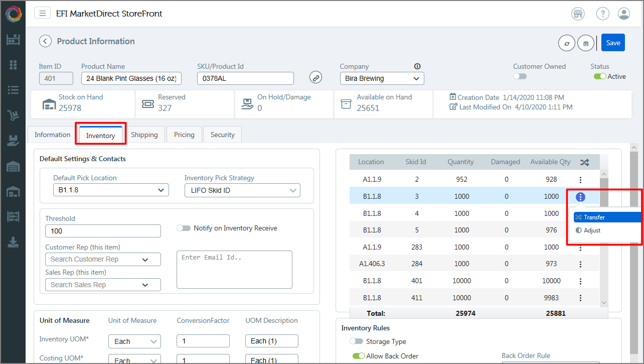
Task: Go back using Product Information arrow
Action: [46, 41]
